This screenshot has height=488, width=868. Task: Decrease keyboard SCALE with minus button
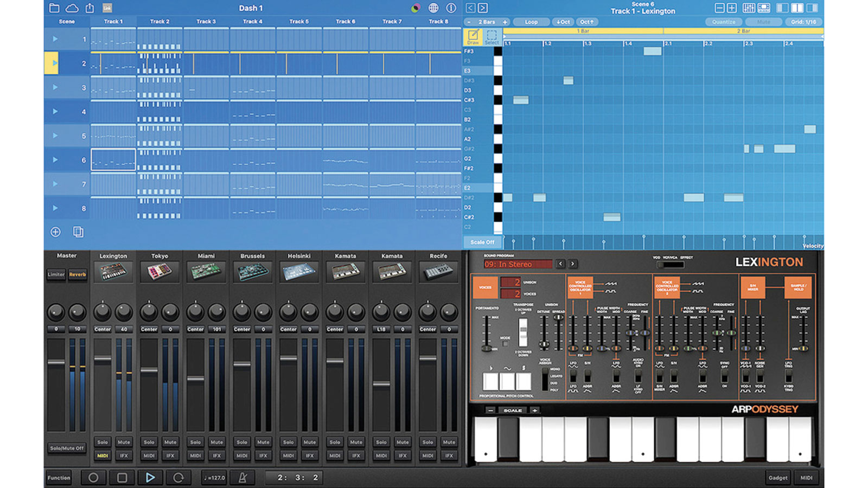point(490,410)
